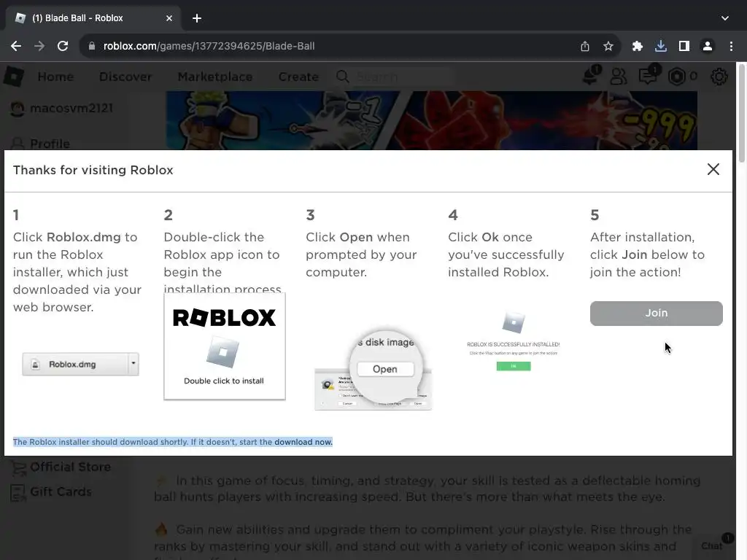Viewport: 747px width, 560px height.
Task: Open the Roblox messages icon
Action: (x=649, y=76)
